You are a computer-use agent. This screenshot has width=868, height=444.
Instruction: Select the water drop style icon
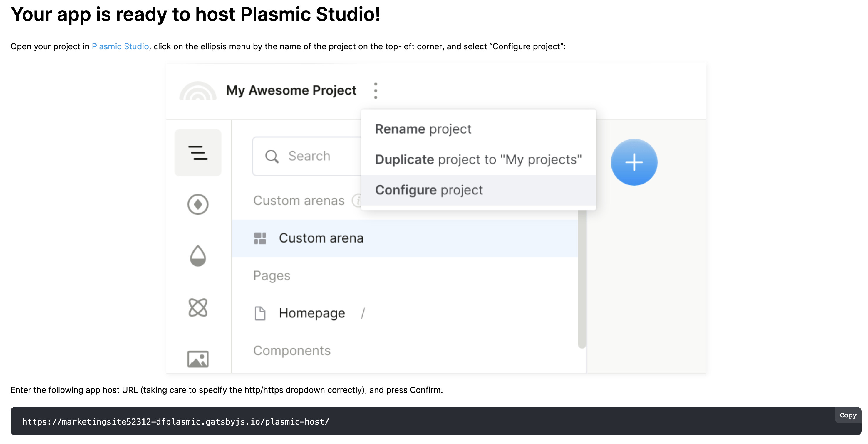click(198, 256)
